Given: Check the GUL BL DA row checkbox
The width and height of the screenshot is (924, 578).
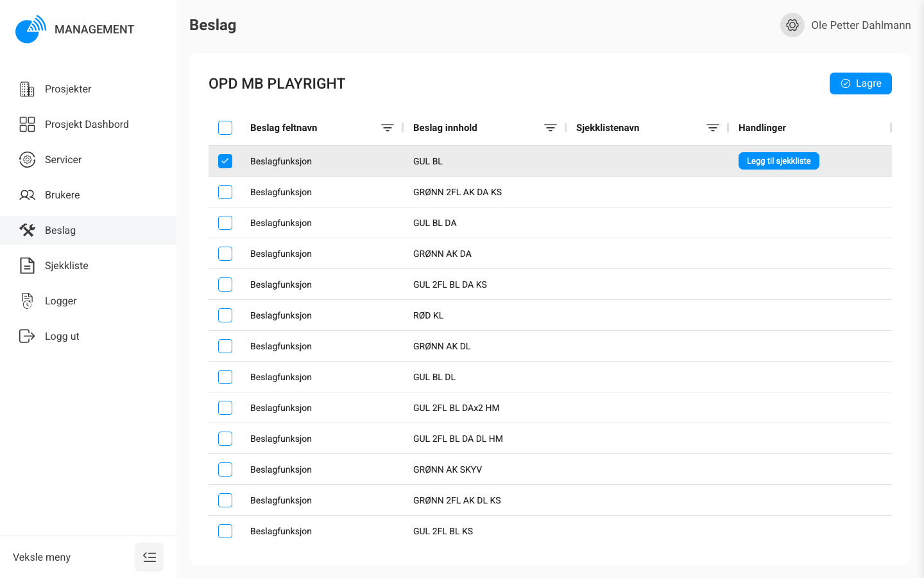Looking at the screenshot, I should point(225,223).
